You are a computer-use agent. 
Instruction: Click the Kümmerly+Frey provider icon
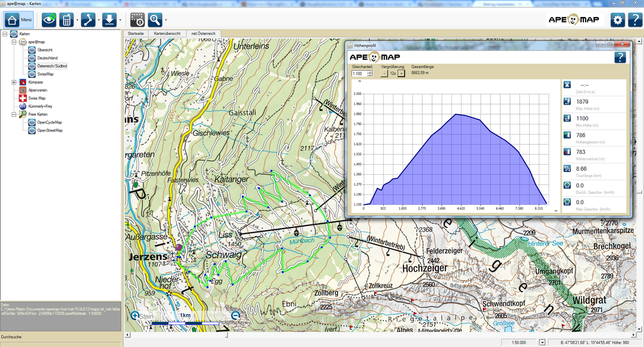coord(23,107)
